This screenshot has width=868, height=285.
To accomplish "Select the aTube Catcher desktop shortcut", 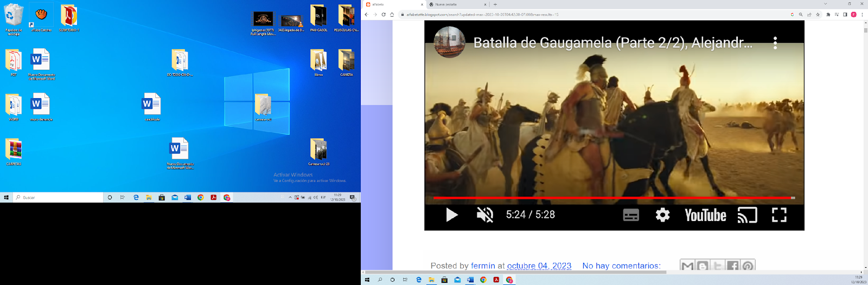I will 41,18.
